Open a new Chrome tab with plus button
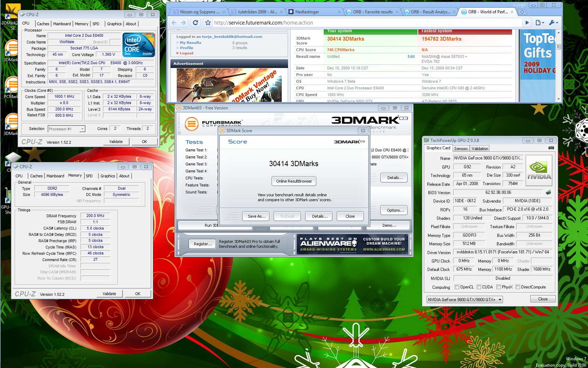 522,12
